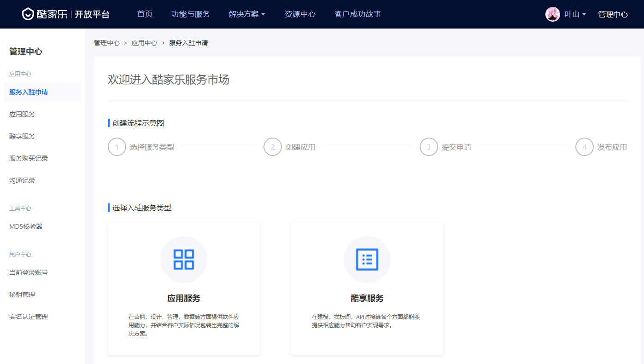This screenshot has height=364, width=644.
Task: Expand the 解决方案 dropdown menu
Action: pos(247,14)
